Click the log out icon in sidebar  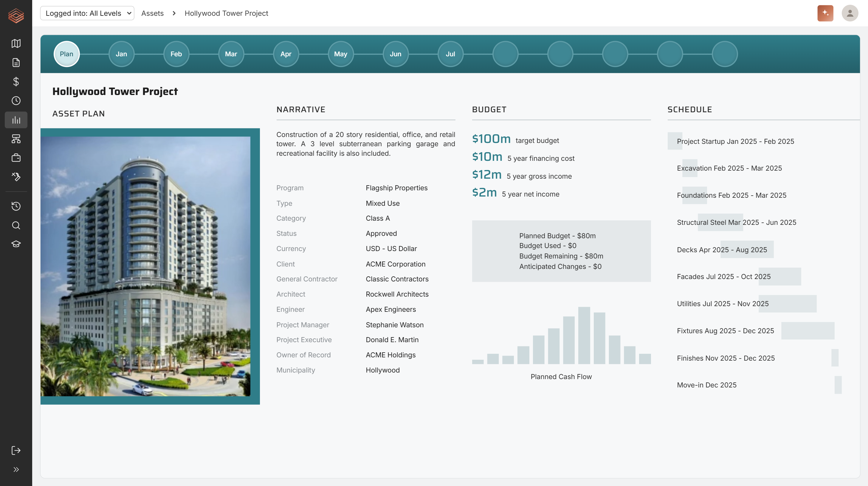[16, 450]
